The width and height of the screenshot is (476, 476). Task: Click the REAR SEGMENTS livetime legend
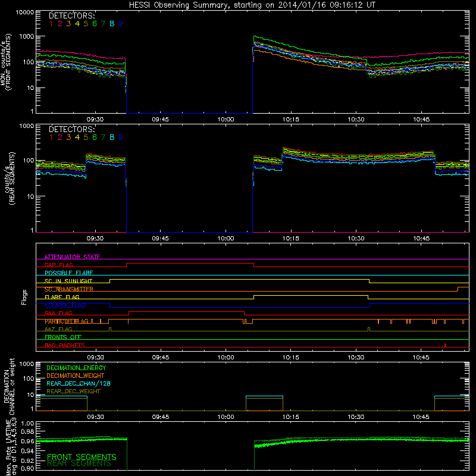(79, 464)
